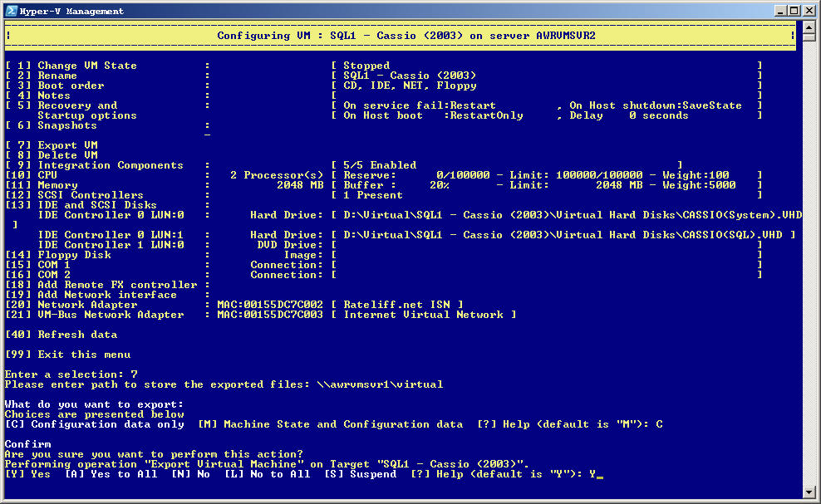
Task: Click the vertical scrollbar thumb
Action: [x=809, y=37]
